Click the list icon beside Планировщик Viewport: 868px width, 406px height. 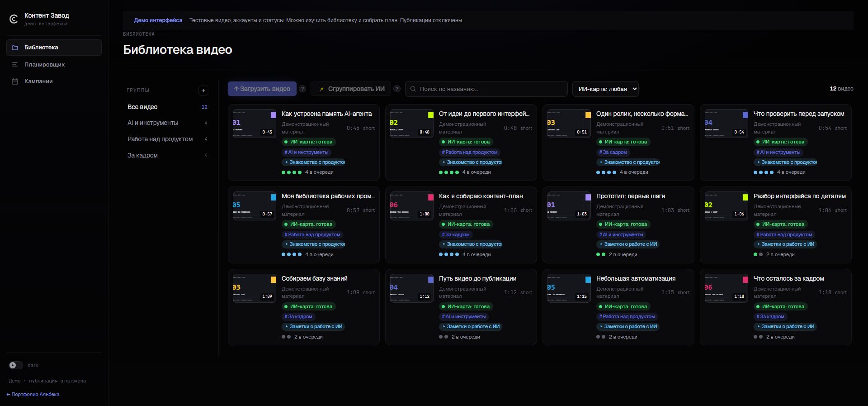[x=15, y=65]
